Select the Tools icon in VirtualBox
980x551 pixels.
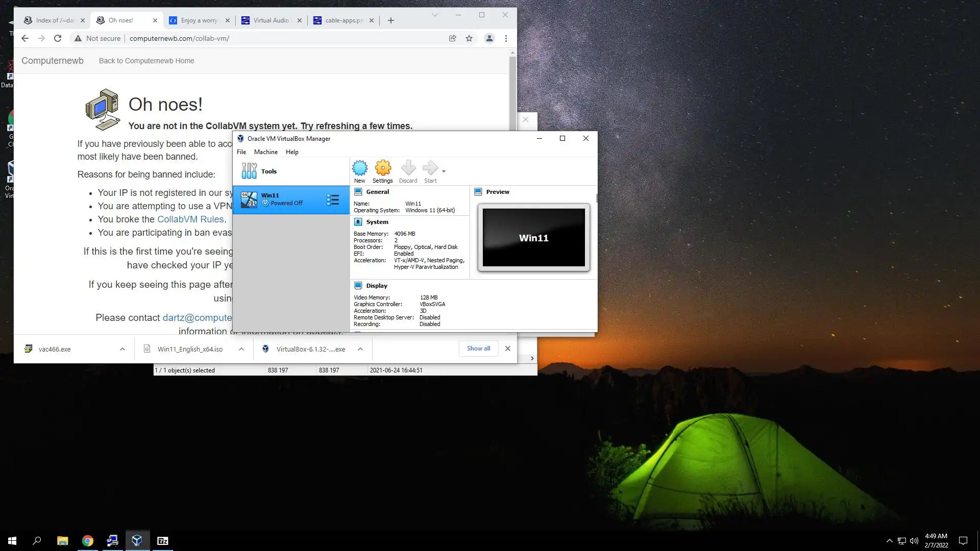click(249, 171)
